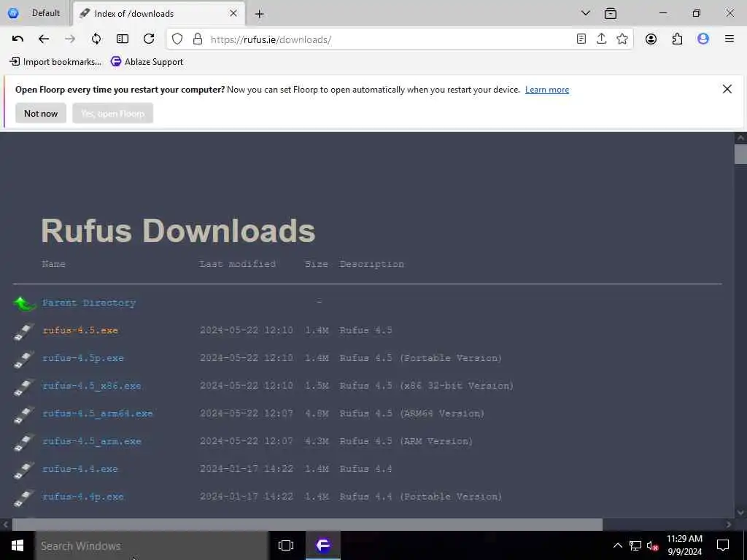Click the Search Windows box
This screenshot has height=560, width=747.
[152, 545]
